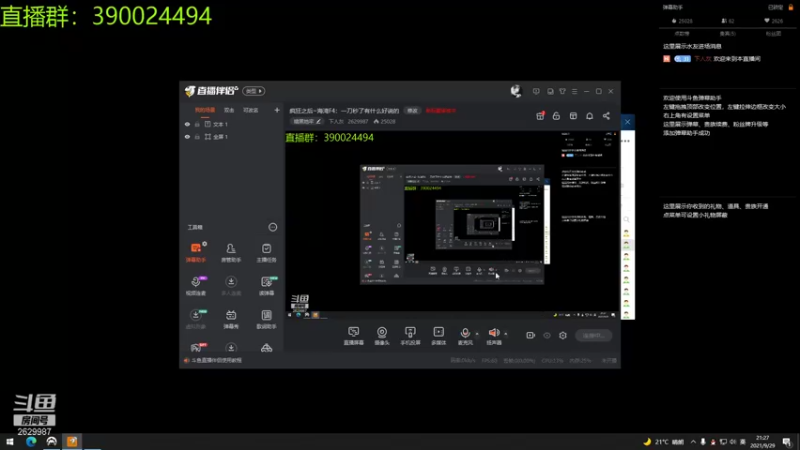This screenshot has width=800, height=450.
Task: Open the 多人连麦 download tool
Action: pos(231,286)
